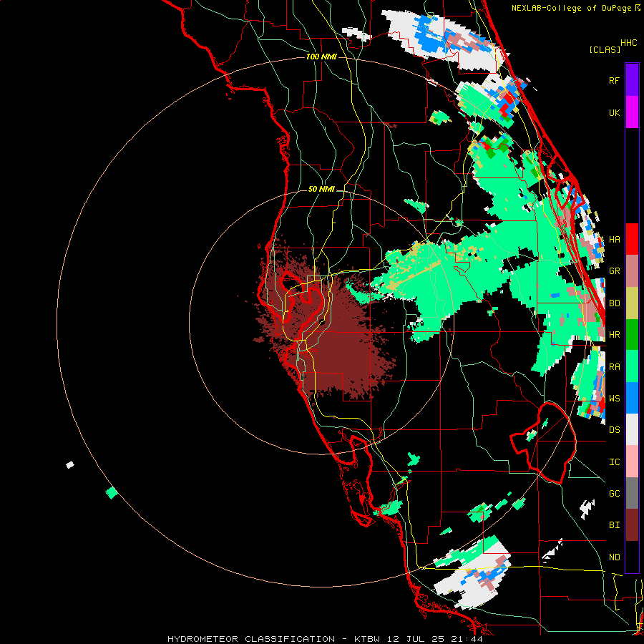This screenshot has height=644, width=644.
Task: Click the IC legend label
Action: point(614,462)
